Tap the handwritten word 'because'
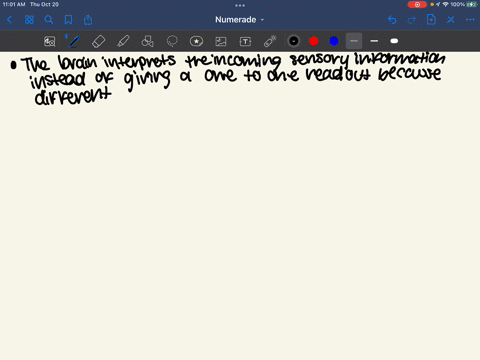The height and width of the screenshot is (360, 480). (410, 74)
